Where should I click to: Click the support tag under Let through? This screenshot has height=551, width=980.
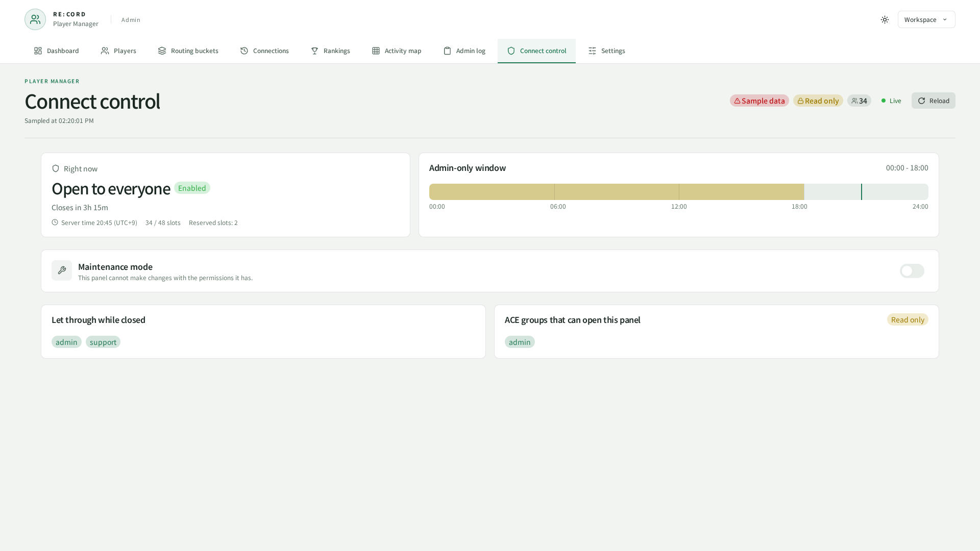(x=103, y=342)
